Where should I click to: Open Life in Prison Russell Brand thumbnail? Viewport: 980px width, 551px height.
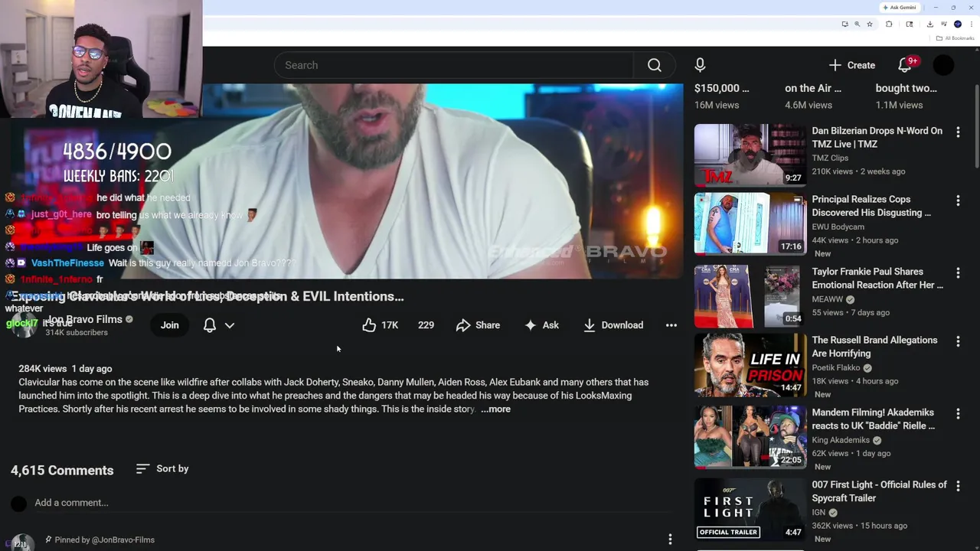point(750,365)
